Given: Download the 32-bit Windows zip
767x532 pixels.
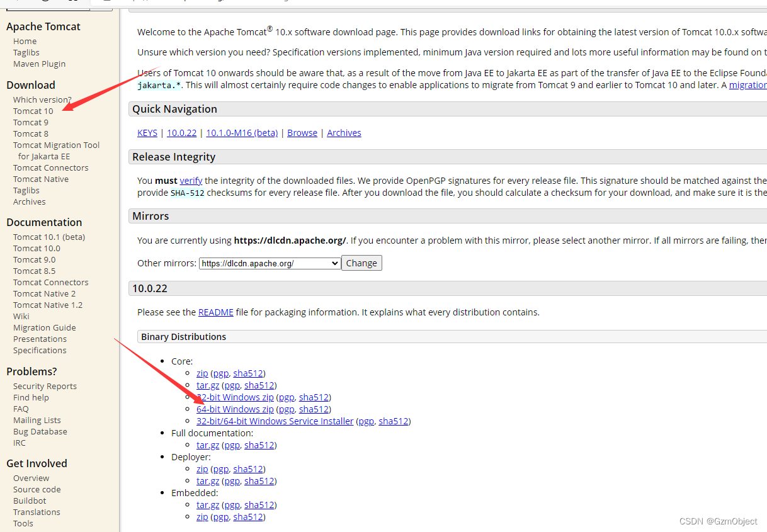Looking at the screenshot, I should coord(235,397).
